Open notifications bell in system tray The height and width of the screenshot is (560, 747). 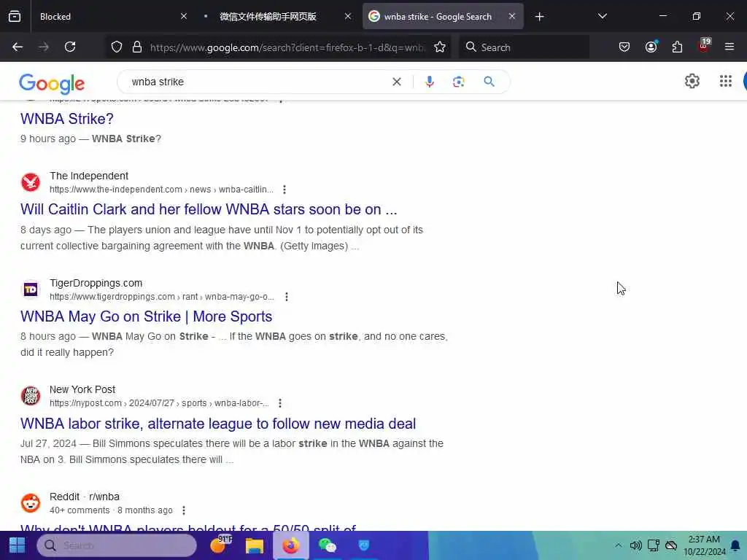pos(735,545)
